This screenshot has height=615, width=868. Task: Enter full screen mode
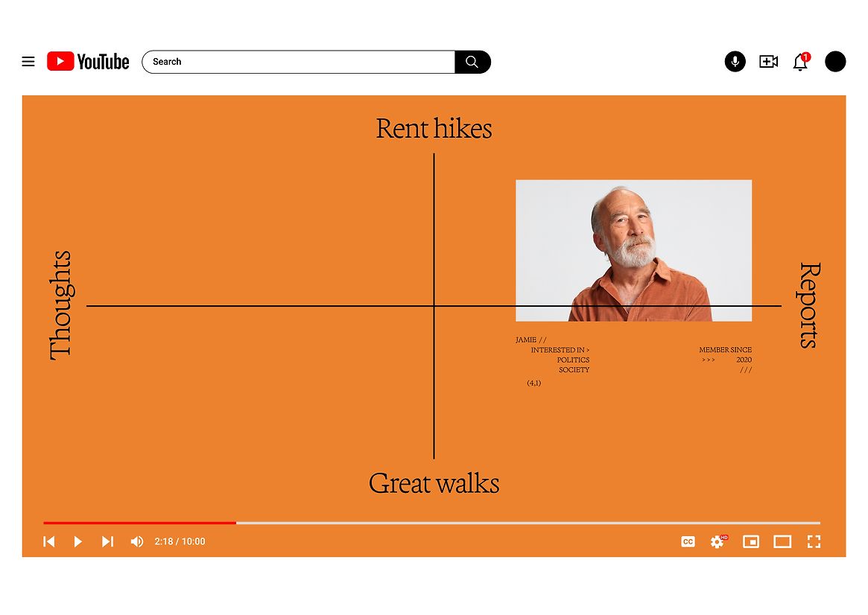pyautogui.click(x=814, y=541)
